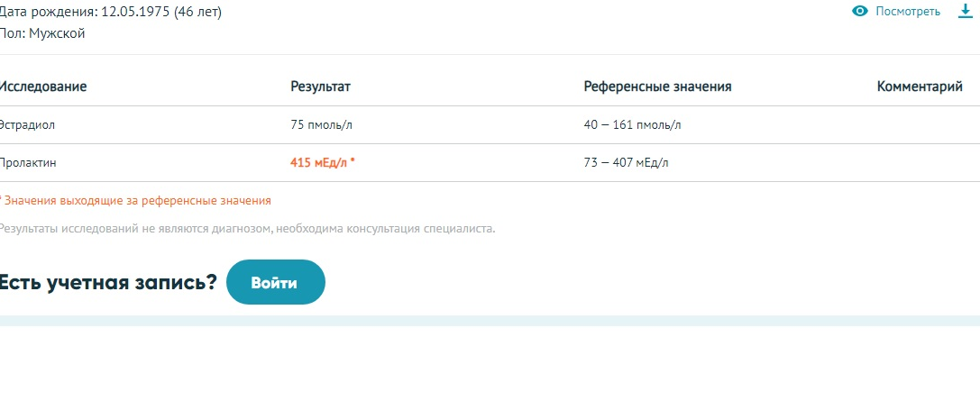The image size is (980, 410).
Task: Click the 73 — 407 мЕд/л reference range
Action: pos(627,162)
